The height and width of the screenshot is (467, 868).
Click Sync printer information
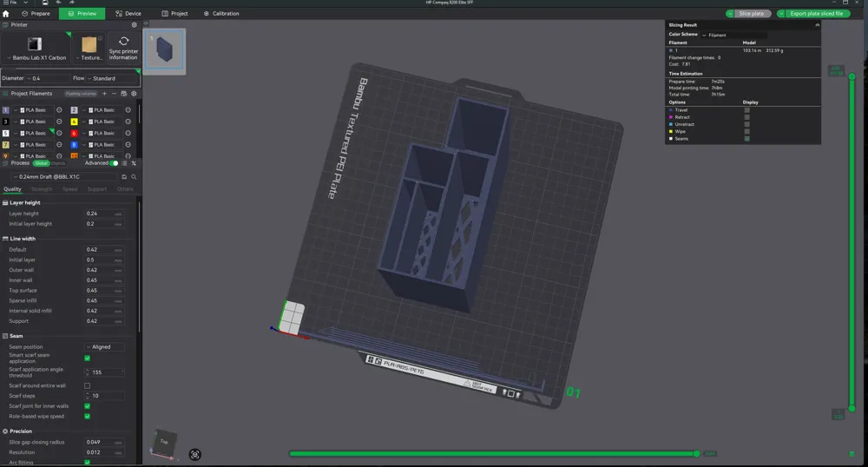click(x=123, y=48)
